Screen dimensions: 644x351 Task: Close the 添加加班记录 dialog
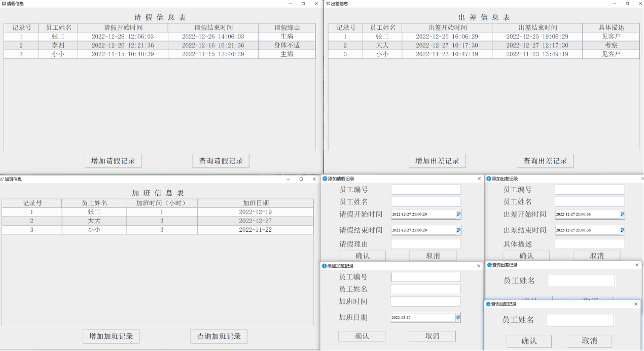[479, 266]
